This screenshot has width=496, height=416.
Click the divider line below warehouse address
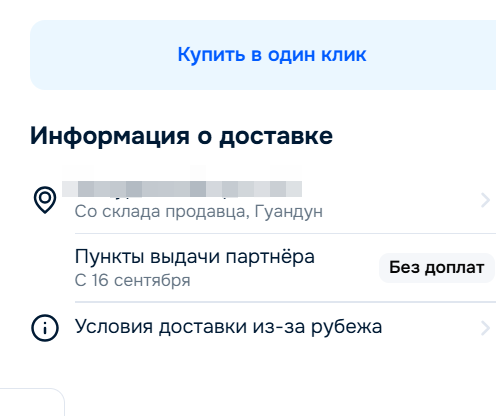pos(285,234)
